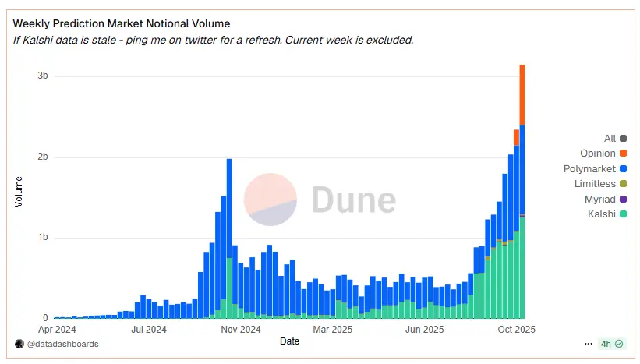The height and width of the screenshot is (364, 640).
Task: Click the Jul 2024 date axis label
Action: point(149,330)
